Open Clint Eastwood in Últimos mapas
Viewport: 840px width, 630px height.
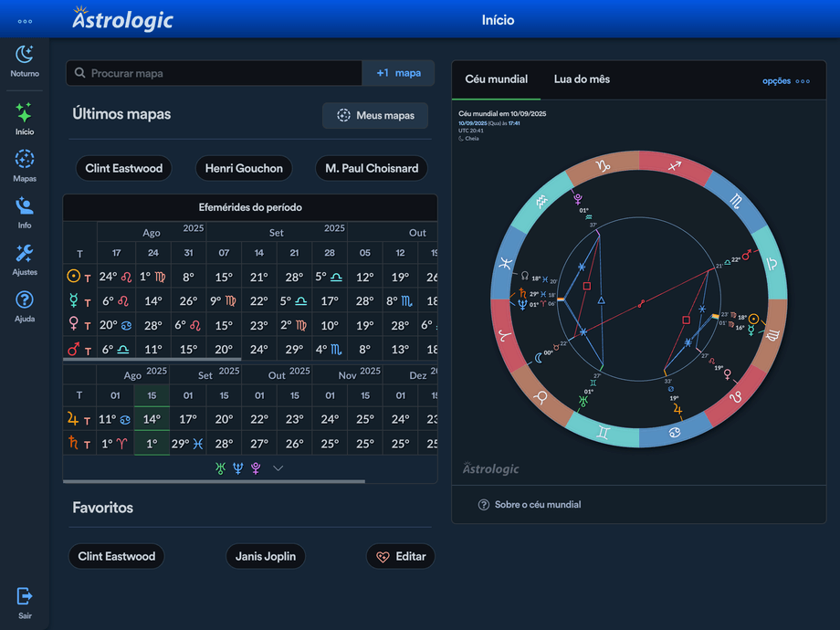(x=124, y=168)
